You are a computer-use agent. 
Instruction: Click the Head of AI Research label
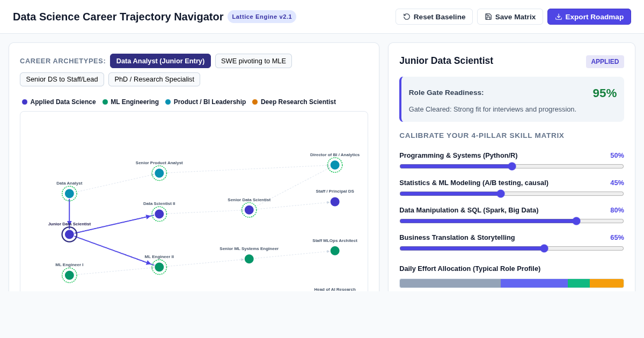[x=335, y=289]
